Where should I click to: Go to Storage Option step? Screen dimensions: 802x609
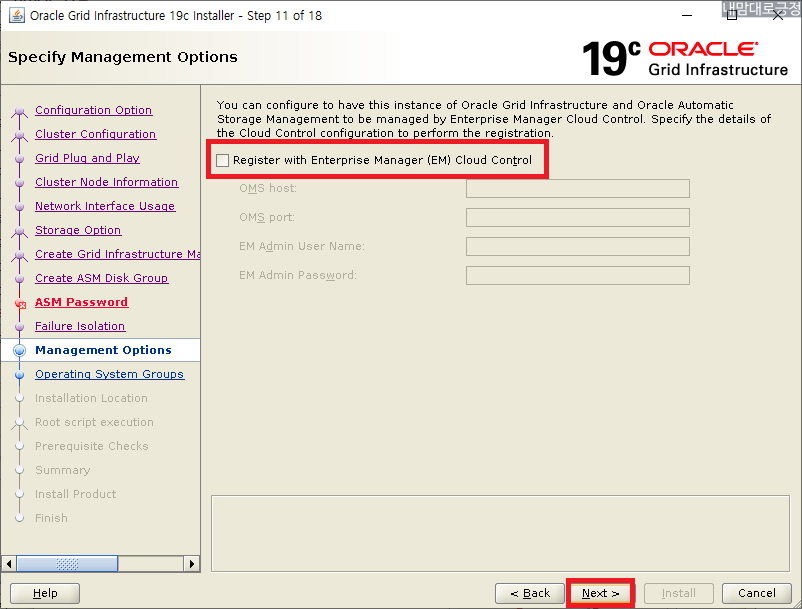coord(78,230)
